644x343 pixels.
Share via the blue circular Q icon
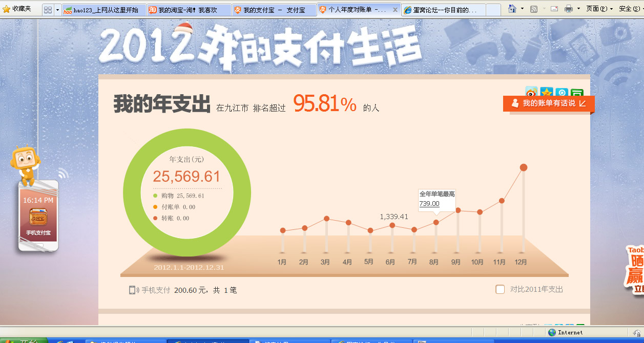562,92
